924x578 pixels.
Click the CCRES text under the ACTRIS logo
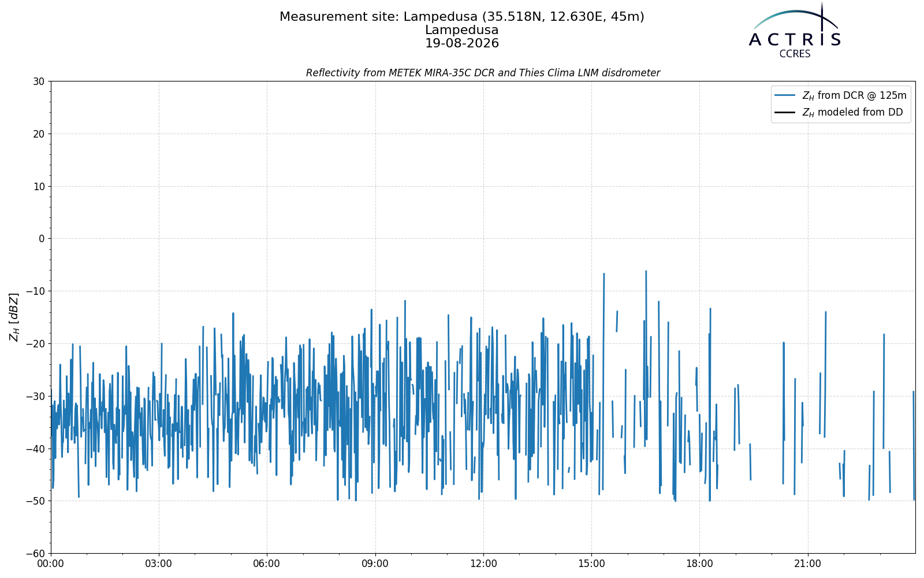(795, 54)
